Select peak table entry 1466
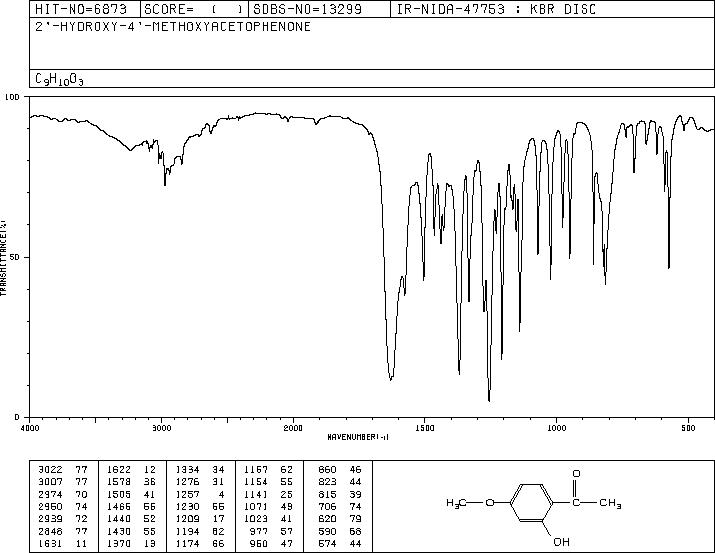Viewport: 715px width, 553px height. tap(131, 506)
